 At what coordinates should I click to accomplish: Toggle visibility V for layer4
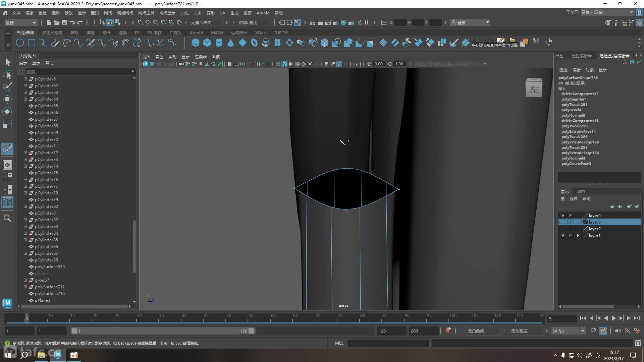pyautogui.click(x=562, y=215)
